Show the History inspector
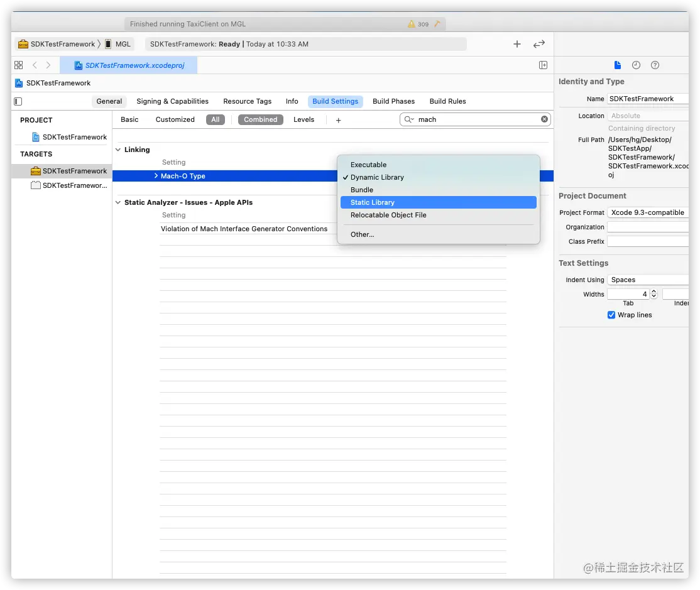Screen dimensions: 700x590 pos(636,65)
